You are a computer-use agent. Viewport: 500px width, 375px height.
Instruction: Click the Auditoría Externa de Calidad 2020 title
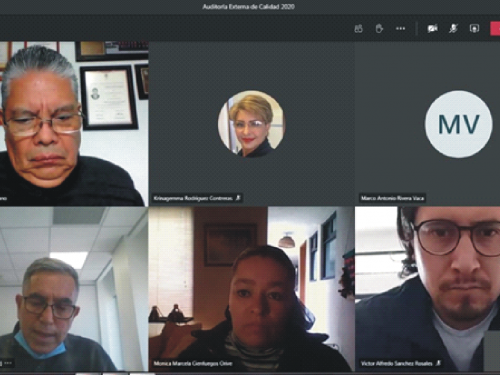249,7
